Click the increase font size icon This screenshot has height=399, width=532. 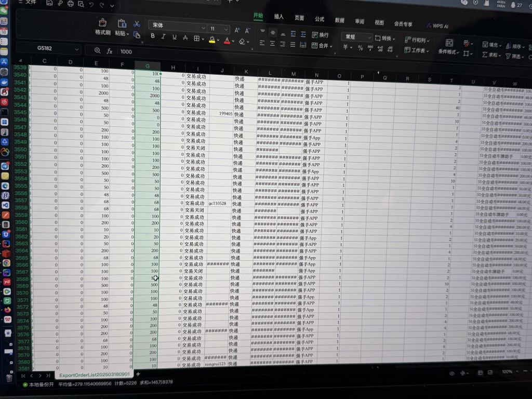(x=237, y=31)
